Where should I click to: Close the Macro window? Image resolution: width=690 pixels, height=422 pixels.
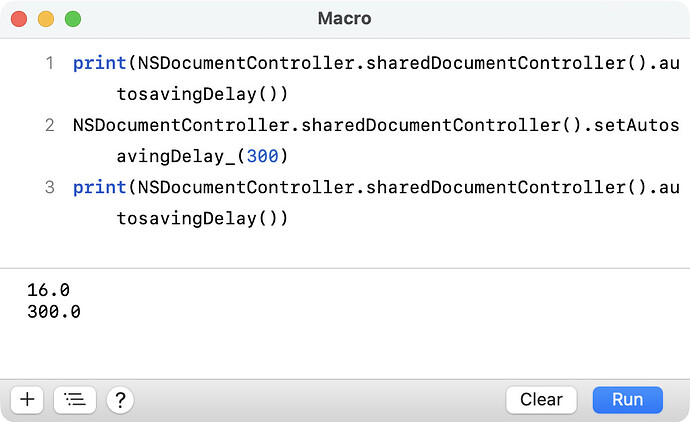click(x=19, y=19)
